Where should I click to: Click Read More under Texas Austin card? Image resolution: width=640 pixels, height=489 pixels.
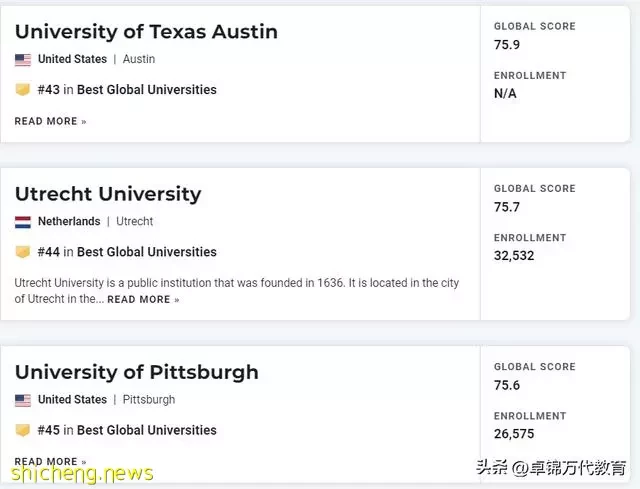[x=51, y=121]
